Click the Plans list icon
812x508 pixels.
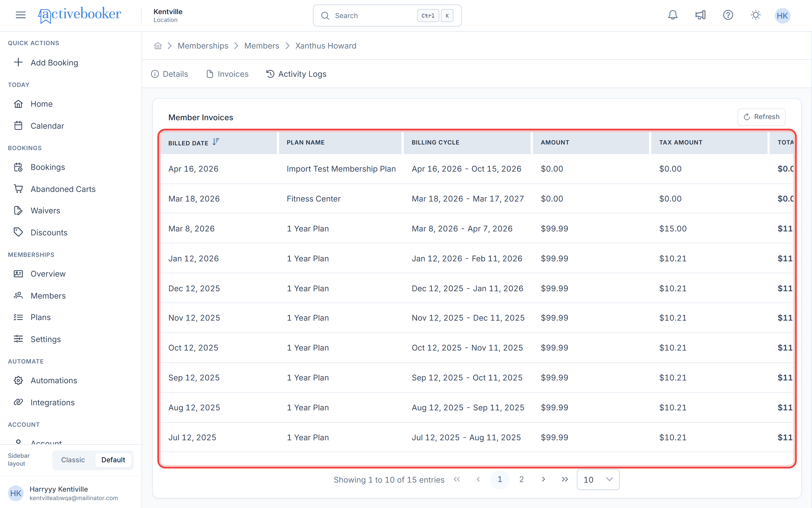[18, 317]
